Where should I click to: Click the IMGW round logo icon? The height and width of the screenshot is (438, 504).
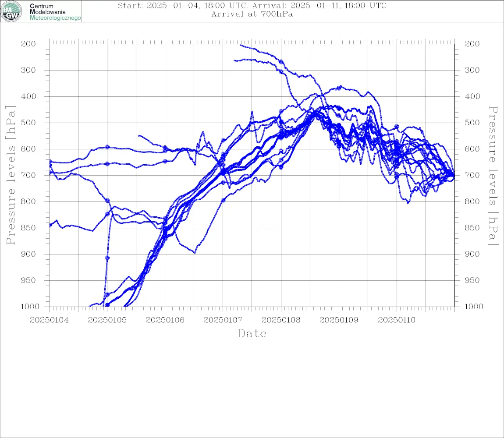click(11, 11)
